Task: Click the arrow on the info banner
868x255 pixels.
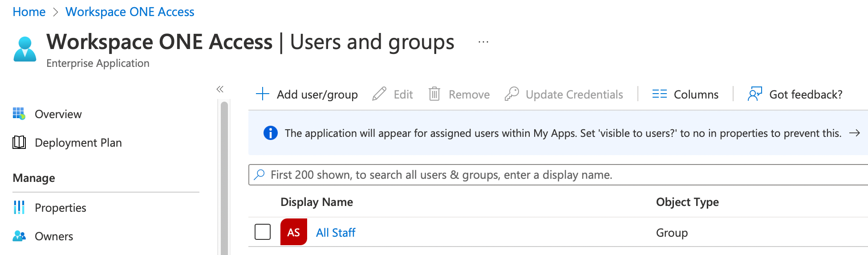Action: [854, 133]
